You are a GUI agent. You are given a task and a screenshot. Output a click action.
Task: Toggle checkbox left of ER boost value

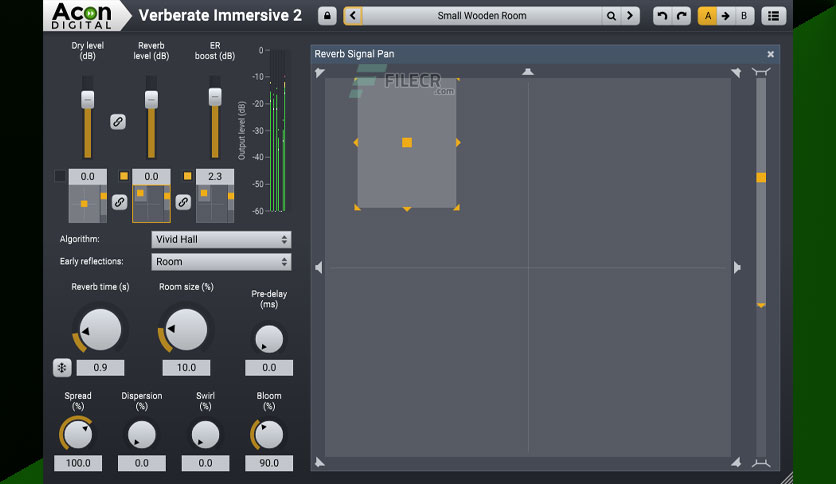pyautogui.click(x=187, y=175)
